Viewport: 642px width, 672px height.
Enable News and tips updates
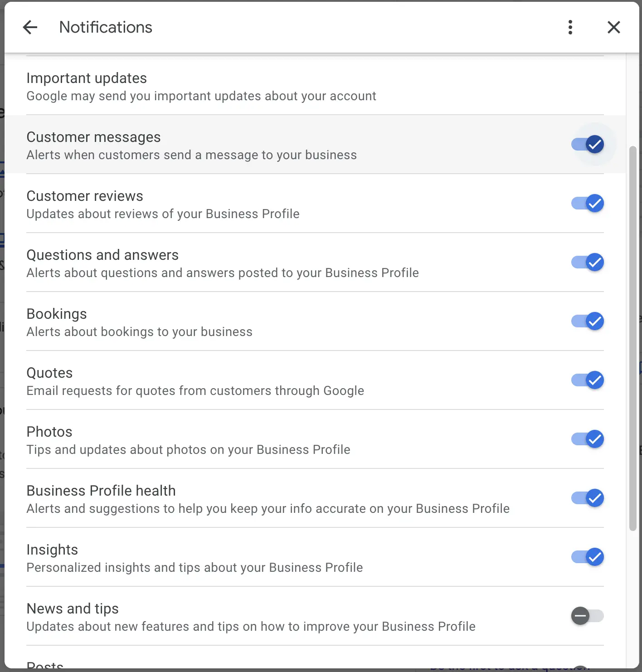587,616
